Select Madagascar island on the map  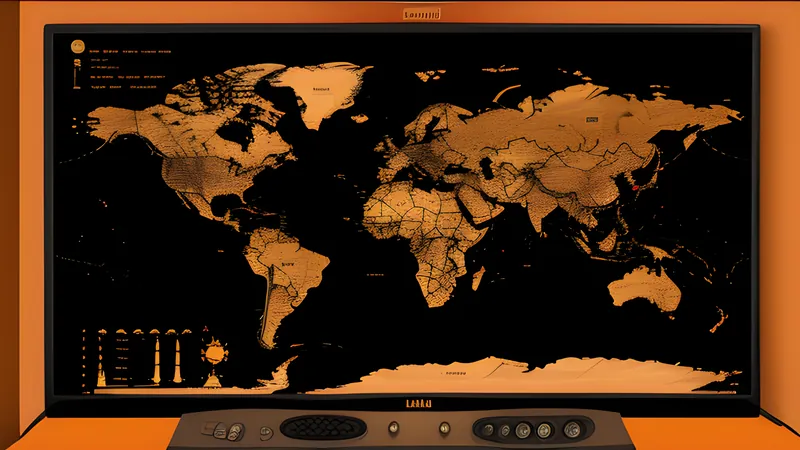click(x=478, y=278)
